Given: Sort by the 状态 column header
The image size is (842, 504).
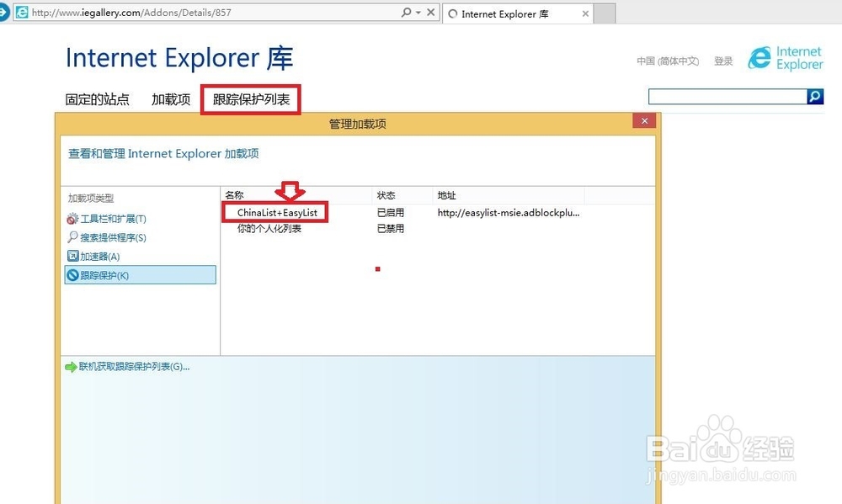Looking at the screenshot, I should [402, 195].
